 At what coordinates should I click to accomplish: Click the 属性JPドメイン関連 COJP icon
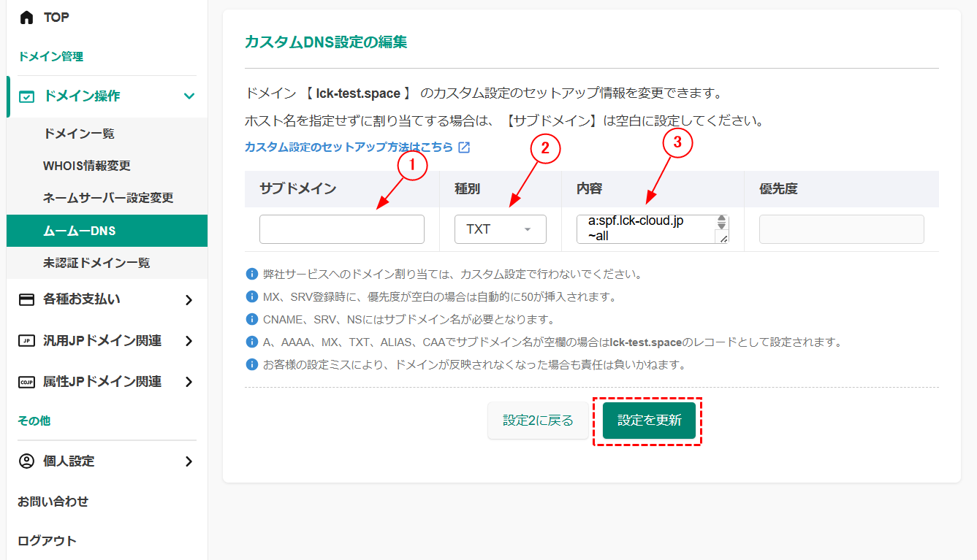point(27,382)
